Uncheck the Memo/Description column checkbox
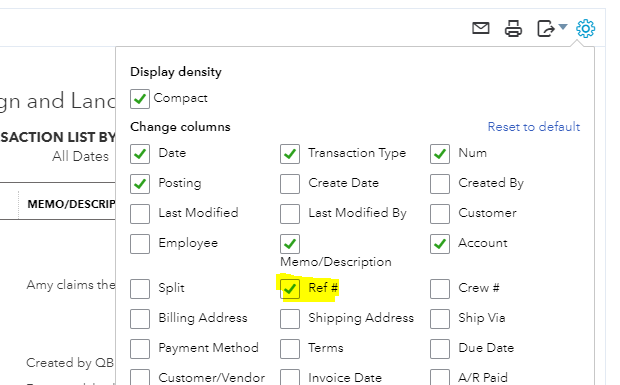This screenshot has width=620, height=385. [x=290, y=244]
